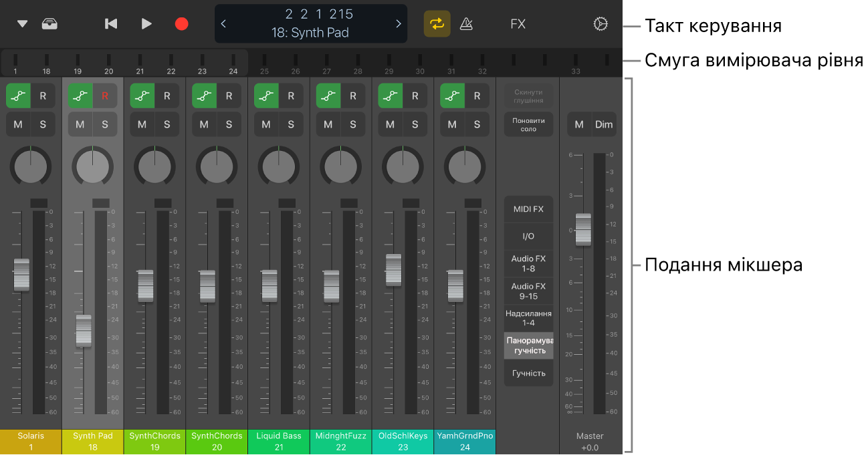Solo the OldSchlKeys channel

[415, 124]
